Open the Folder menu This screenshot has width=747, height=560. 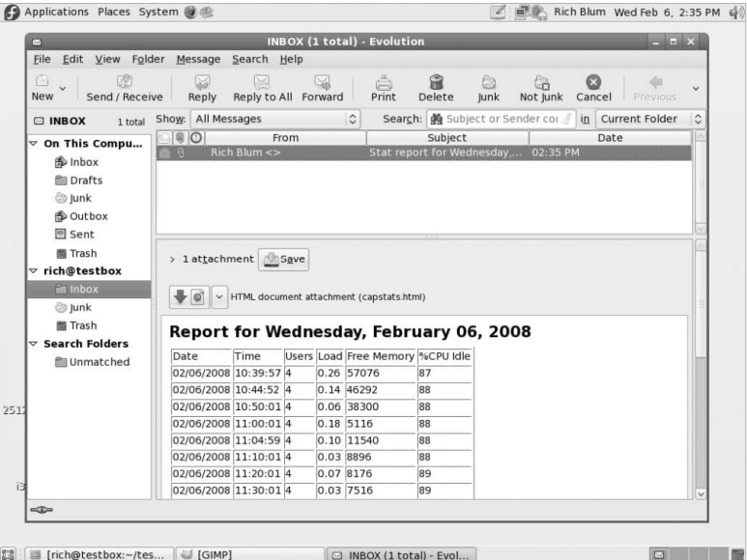coord(148,60)
